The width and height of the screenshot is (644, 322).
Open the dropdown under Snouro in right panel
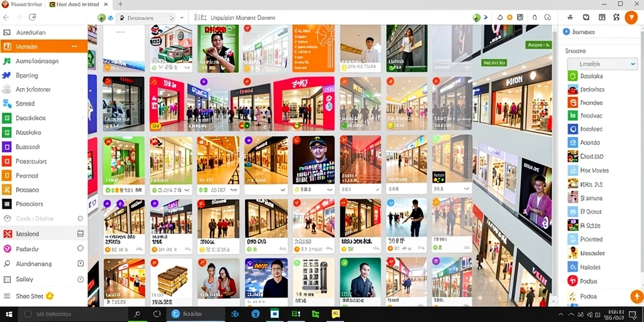pyautogui.click(x=602, y=64)
